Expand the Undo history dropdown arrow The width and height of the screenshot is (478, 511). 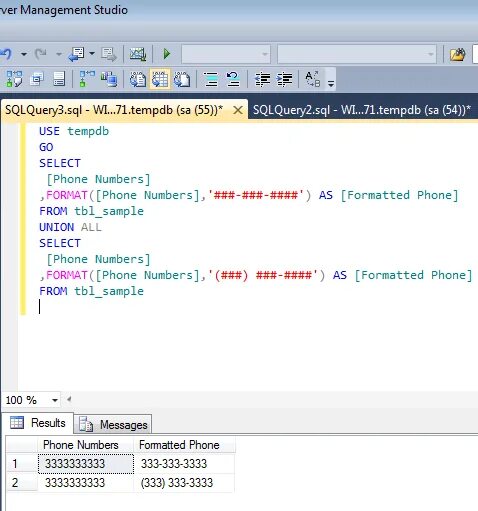[x=24, y=54]
